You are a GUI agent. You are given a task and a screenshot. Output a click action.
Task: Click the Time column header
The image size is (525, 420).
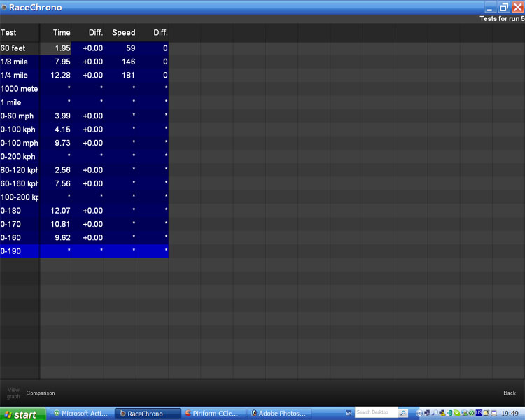[x=62, y=33]
